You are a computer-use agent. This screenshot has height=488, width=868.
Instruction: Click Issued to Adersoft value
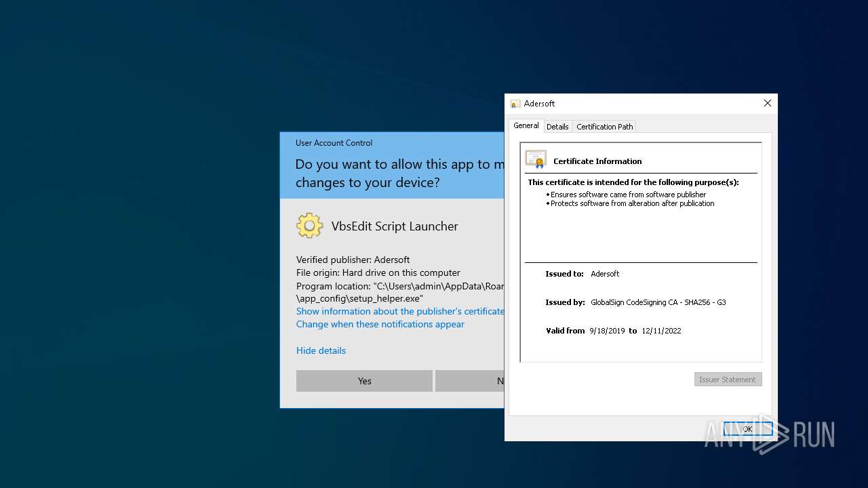(x=605, y=274)
